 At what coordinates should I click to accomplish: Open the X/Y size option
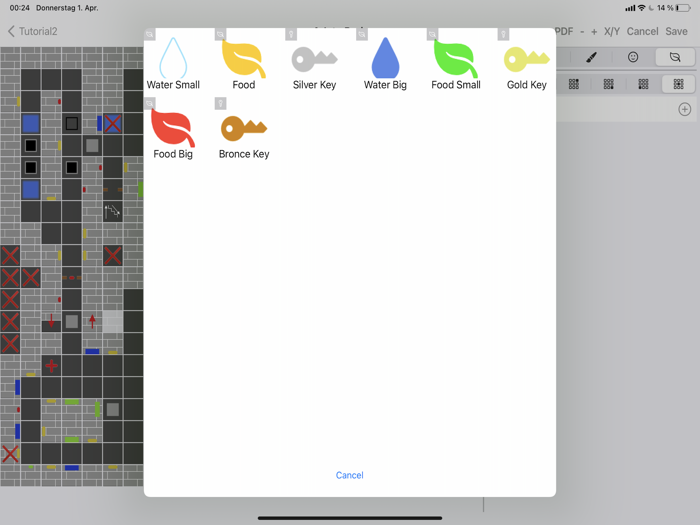coord(612,31)
